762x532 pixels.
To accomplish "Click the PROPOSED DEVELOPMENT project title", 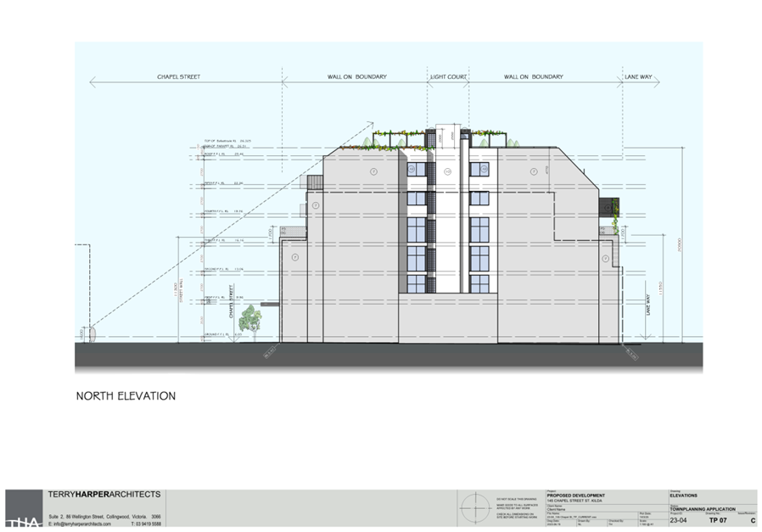I will click(576, 495).
